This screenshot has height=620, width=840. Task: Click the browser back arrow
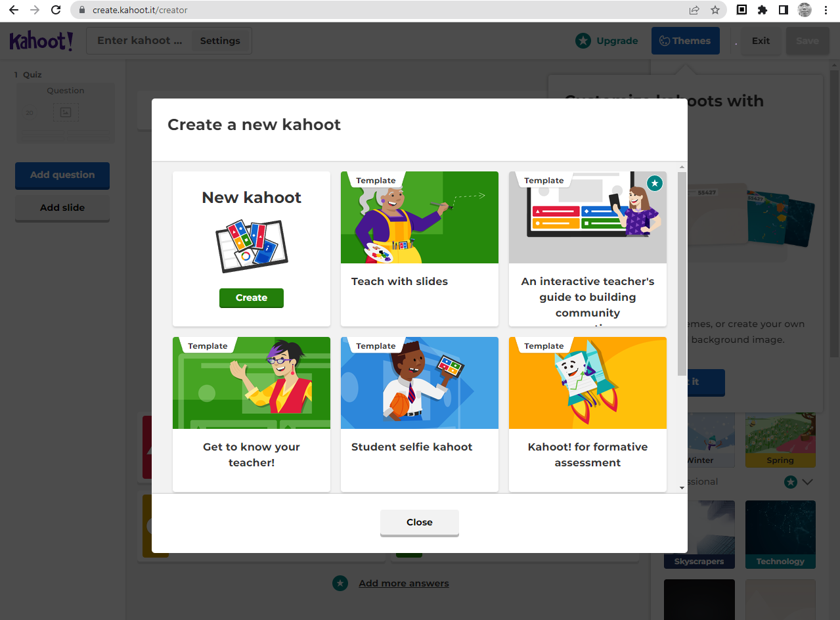coord(13,10)
